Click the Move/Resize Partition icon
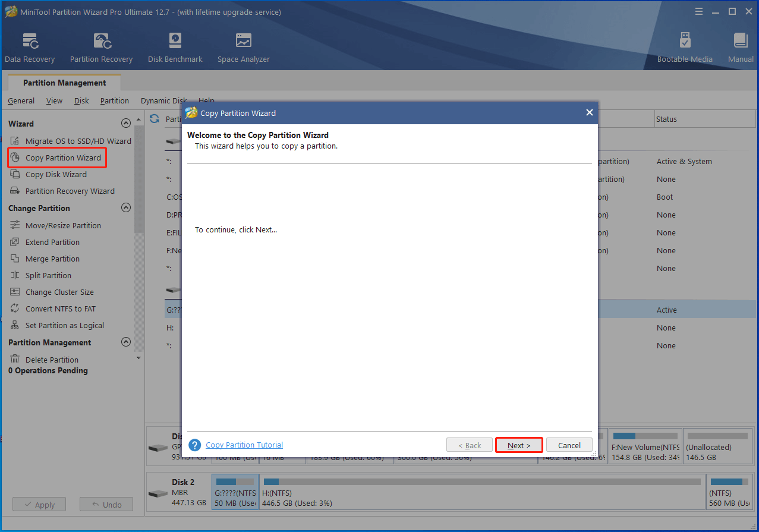Screen dimensions: 759x532 (15, 225)
